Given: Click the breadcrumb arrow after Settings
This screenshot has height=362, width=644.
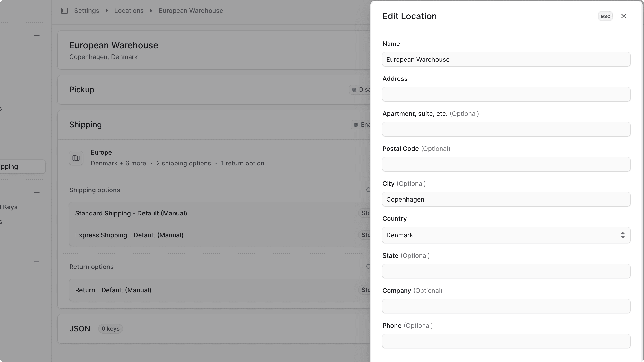Looking at the screenshot, I should click(x=106, y=11).
